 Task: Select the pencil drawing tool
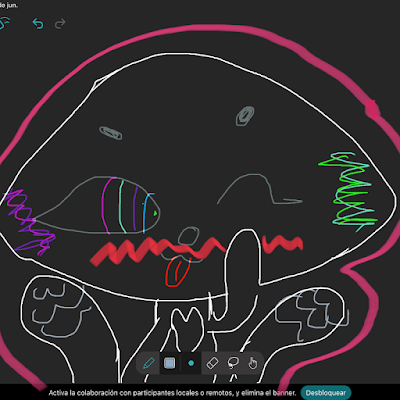149,363
